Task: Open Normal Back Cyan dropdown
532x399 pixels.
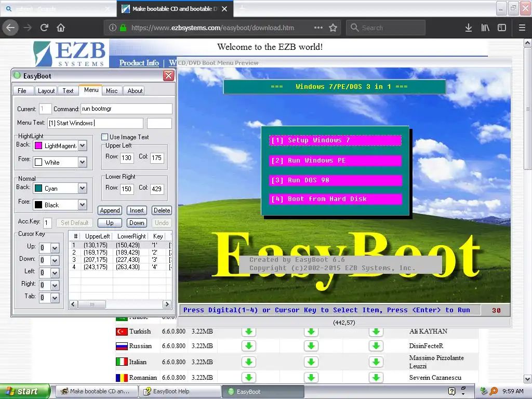Action: 82,188
